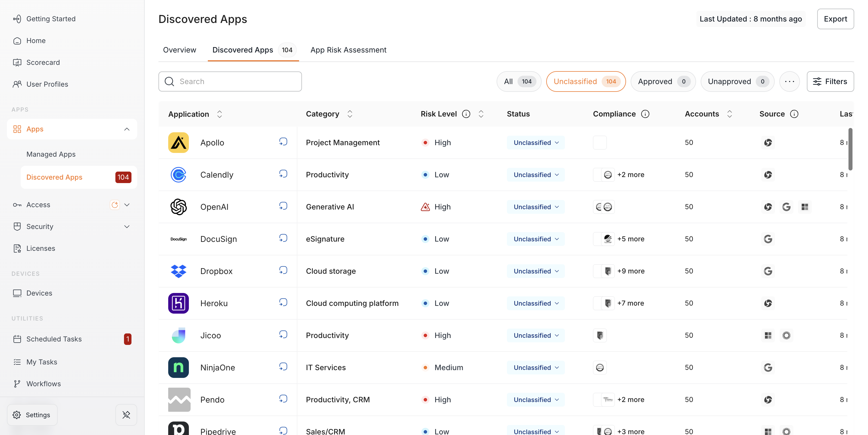Open the Filters button
Viewport: 868px width, 435px height.
pyautogui.click(x=830, y=81)
